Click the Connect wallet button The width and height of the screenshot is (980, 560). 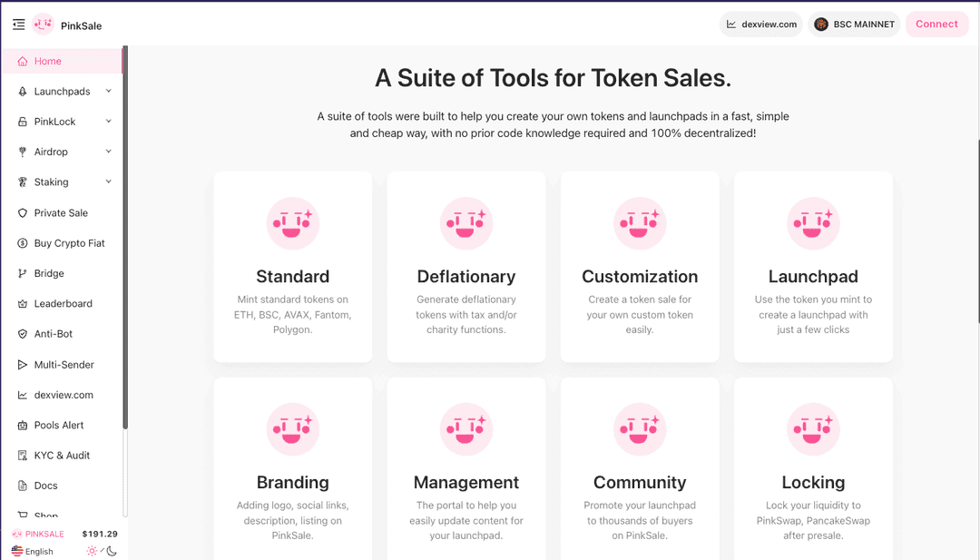[x=936, y=24]
